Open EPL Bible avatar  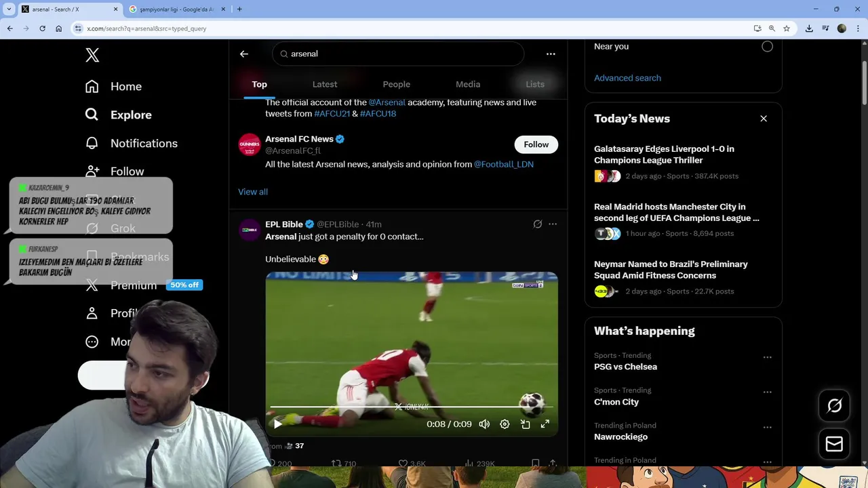pos(250,230)
